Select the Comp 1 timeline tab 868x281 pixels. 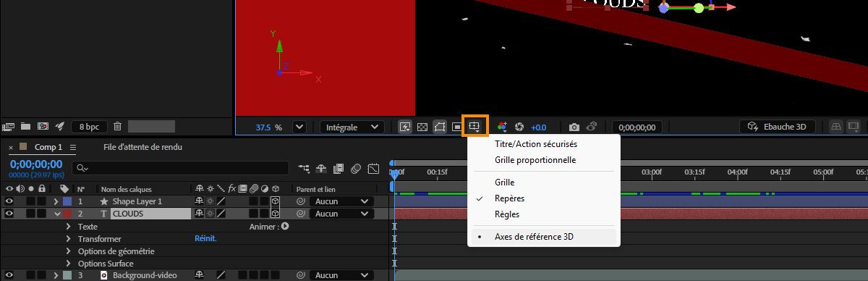(48, 147)
